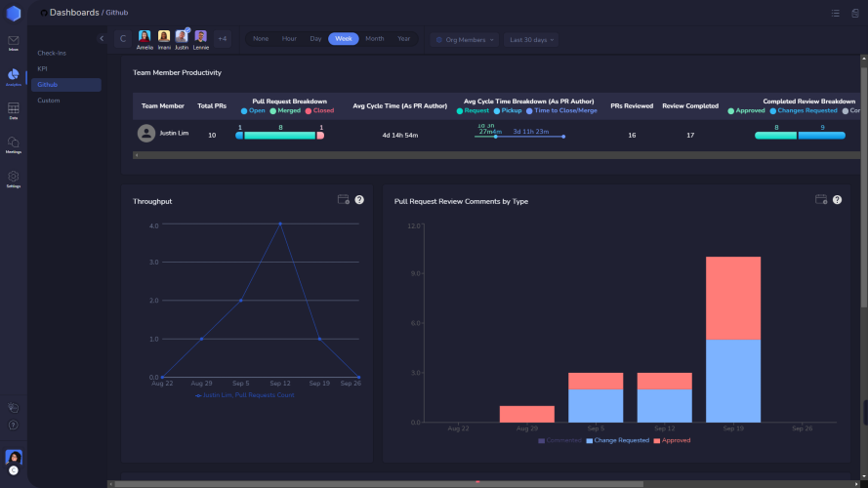Click the 4d 14h 54m average cycle time value
Viewport: 868px width, 488px height.
(x=399, y=135)
